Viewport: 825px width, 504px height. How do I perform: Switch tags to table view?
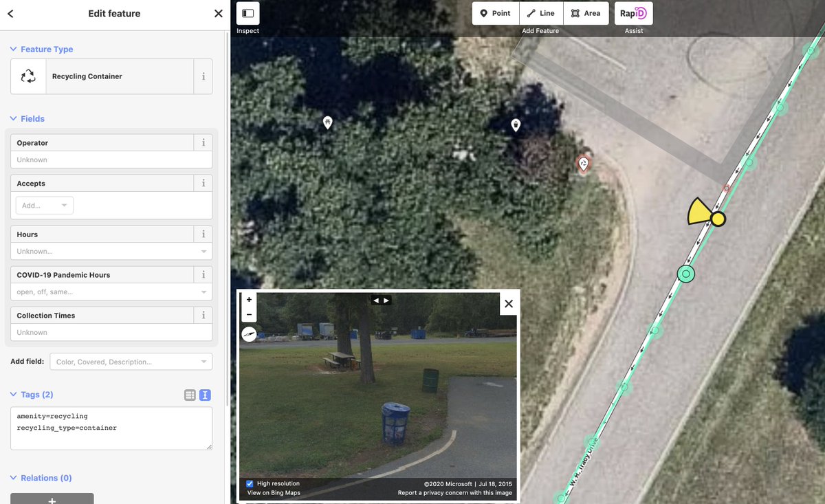point(190,395)
